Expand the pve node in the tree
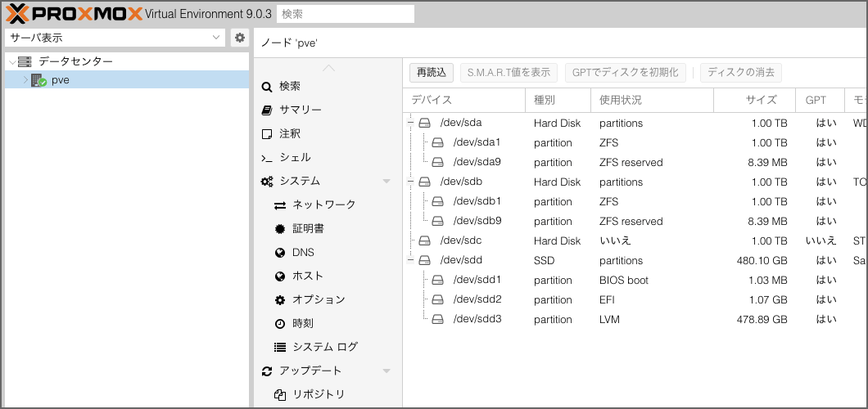Screen dimensions: 868x409 pos(25,80)
